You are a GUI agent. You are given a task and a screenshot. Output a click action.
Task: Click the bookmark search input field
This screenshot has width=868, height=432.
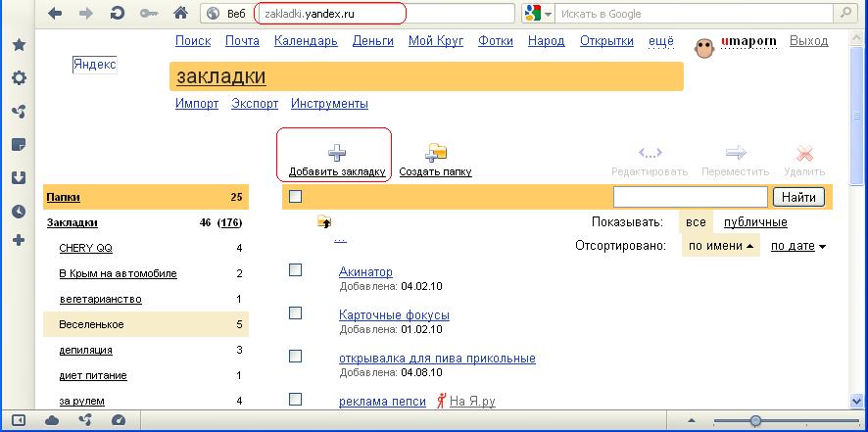click(691, 197)
